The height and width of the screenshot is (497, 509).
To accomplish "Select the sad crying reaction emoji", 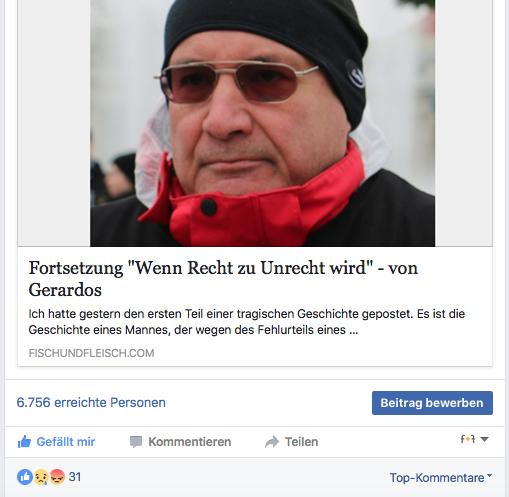I will [41, 477].
